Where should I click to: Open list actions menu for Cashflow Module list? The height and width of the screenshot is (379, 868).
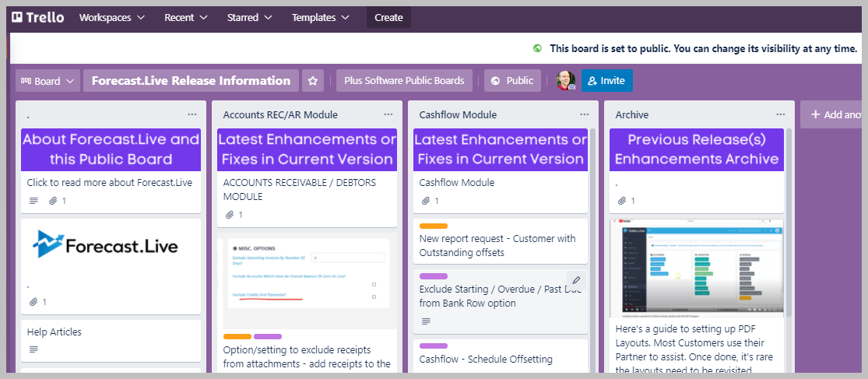point(584,114)
